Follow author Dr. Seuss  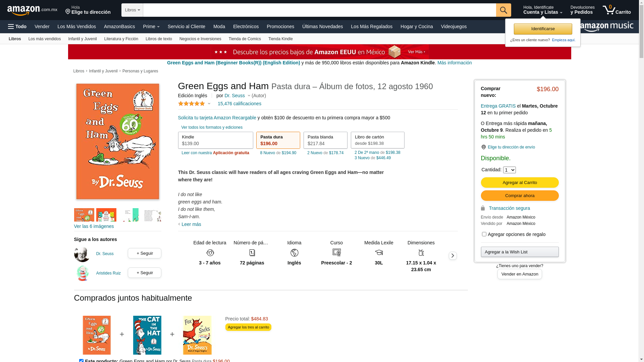[x=144, y=253]
